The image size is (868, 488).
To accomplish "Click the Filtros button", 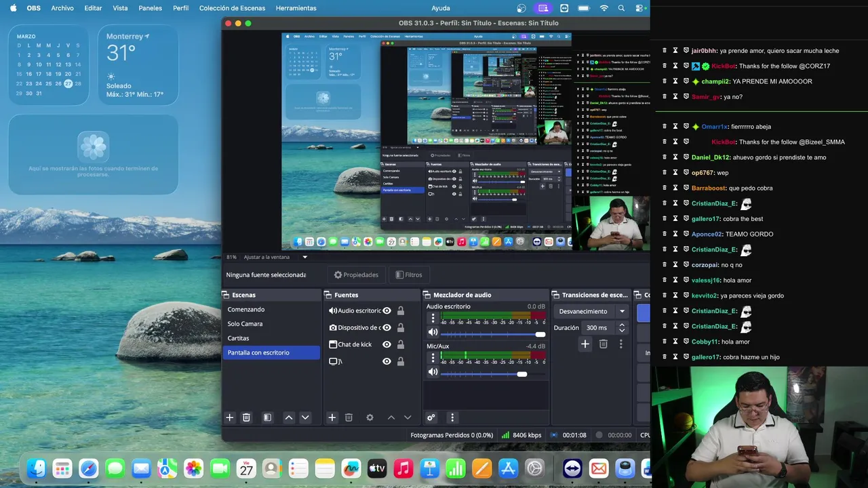I will 409,274.
